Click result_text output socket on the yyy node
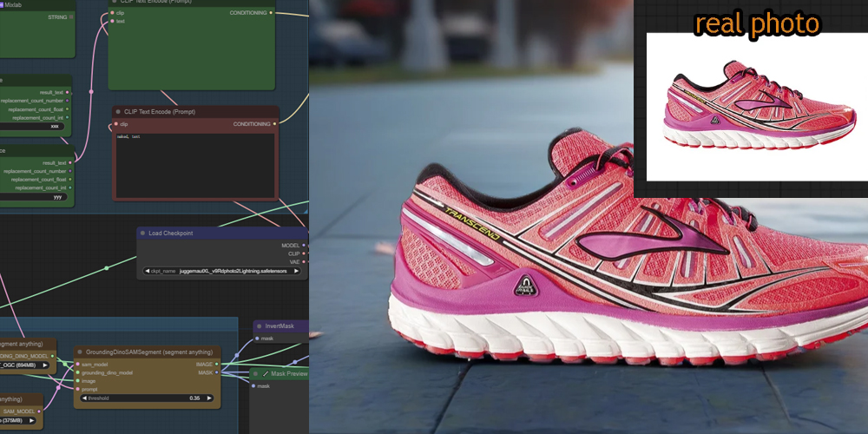This screenshot has height=434, width=868. [x=70, y=163]
